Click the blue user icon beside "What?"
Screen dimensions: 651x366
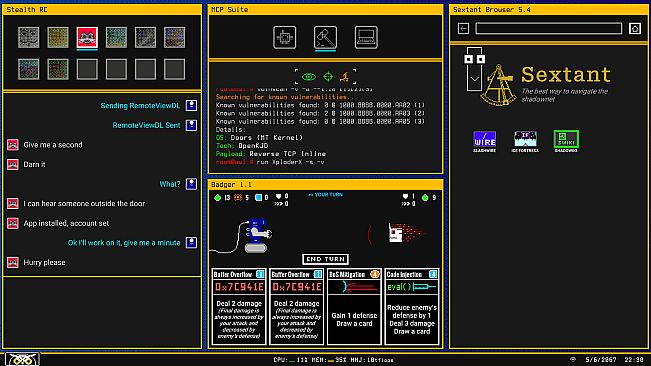click(x=191, y=184)
